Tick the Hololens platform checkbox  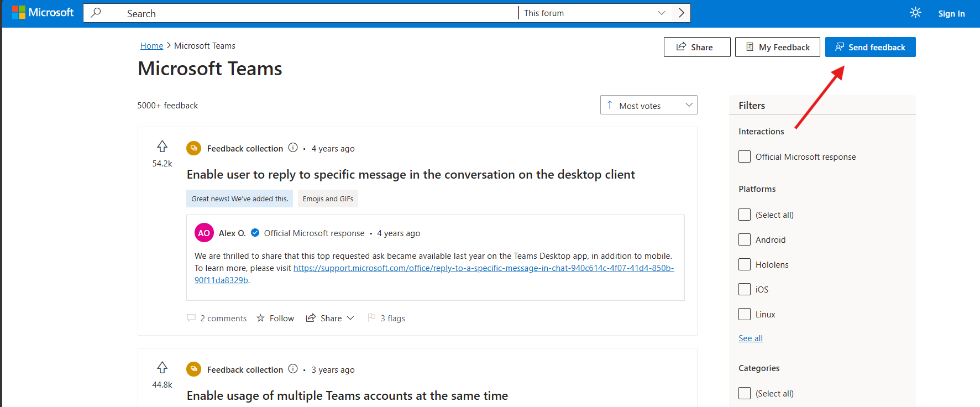click(x=745, y=264)
